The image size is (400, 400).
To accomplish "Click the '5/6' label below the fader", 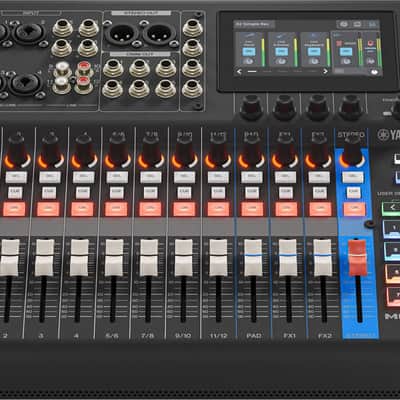I will [112, 336].
